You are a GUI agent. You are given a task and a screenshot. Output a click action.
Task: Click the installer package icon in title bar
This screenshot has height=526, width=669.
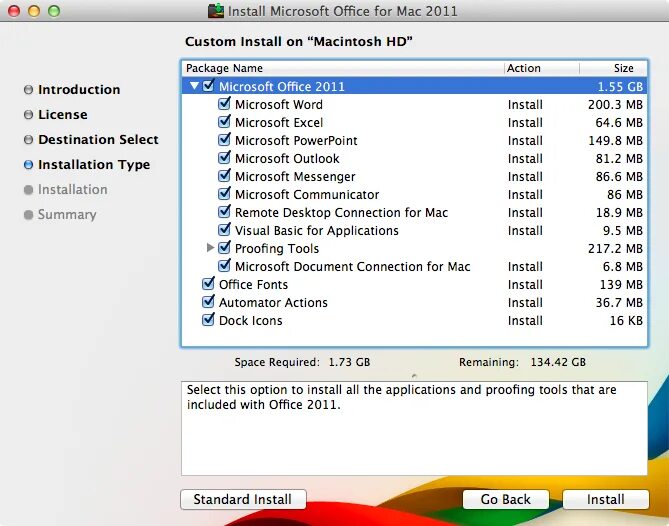click(x=216, y=11)
